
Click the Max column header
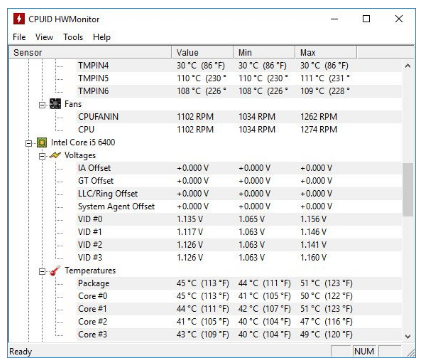click(326, 53)
